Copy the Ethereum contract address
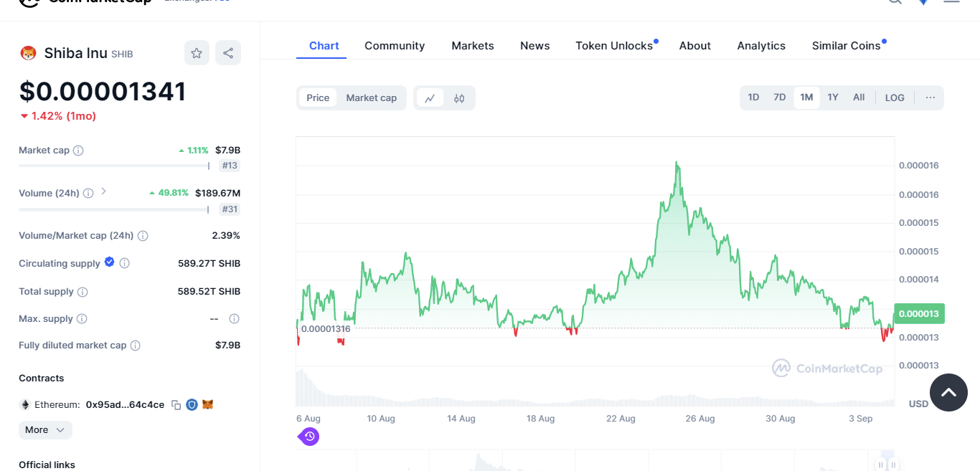Screen dimensions: 980x471 [176, 405]
